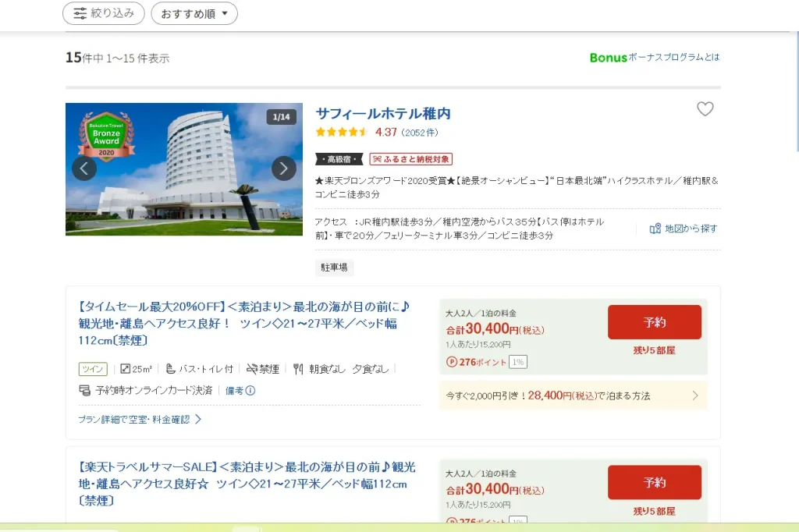The width and height of the screenshot is (799, 532).
Task: Click the 1% point rate box, first plan
Action: click(x=518, y=362)
